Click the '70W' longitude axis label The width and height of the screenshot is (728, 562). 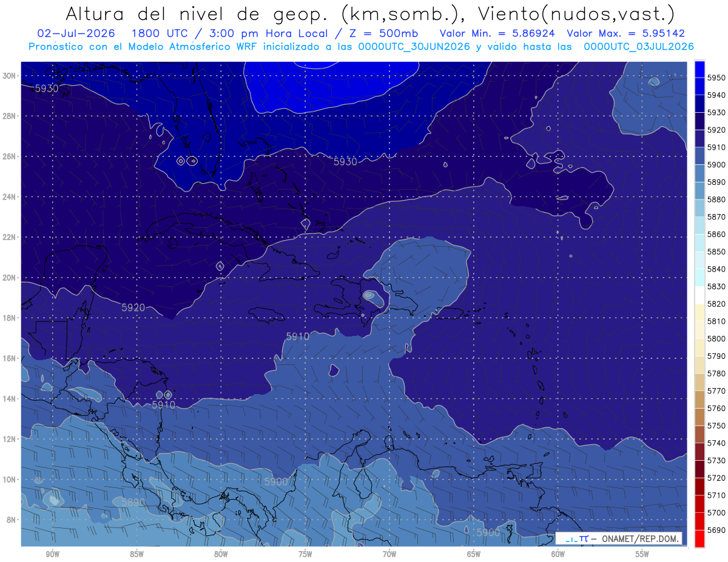(x=389, y=554)
